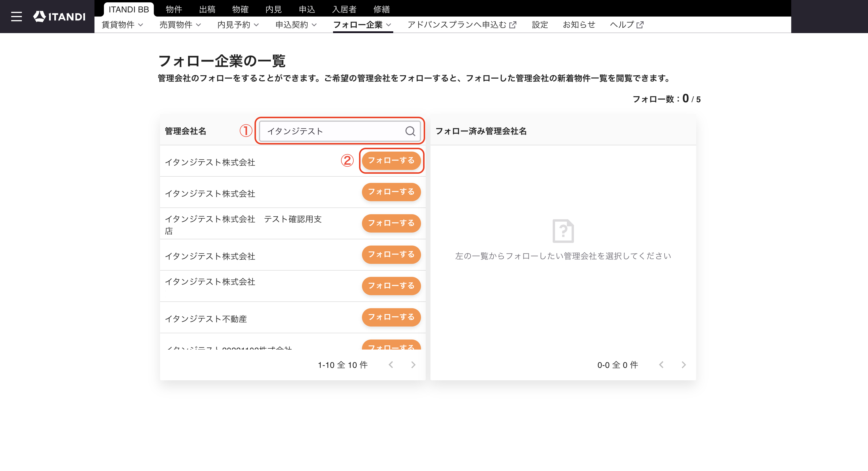The height and width of the screenshot is (471, 868).
Task: Select イタンジテスト株式会社 テスト確認用支店 text
Action: tap(243, 225)
